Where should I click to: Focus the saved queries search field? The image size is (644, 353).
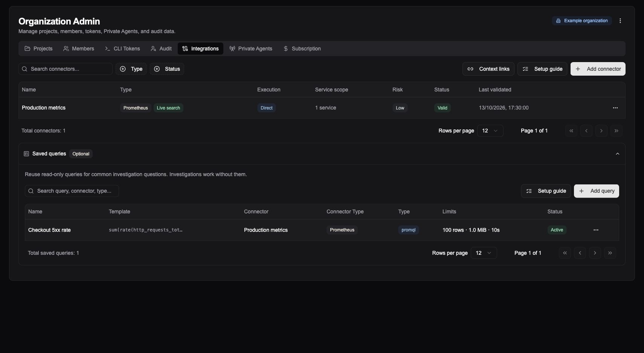pos(72,191)
